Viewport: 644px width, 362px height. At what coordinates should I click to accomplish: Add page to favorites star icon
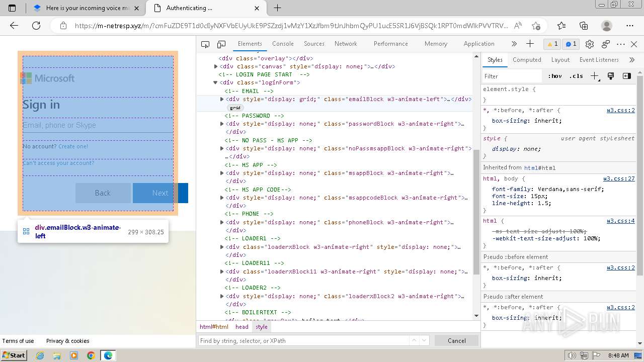(x=536, y=26)
